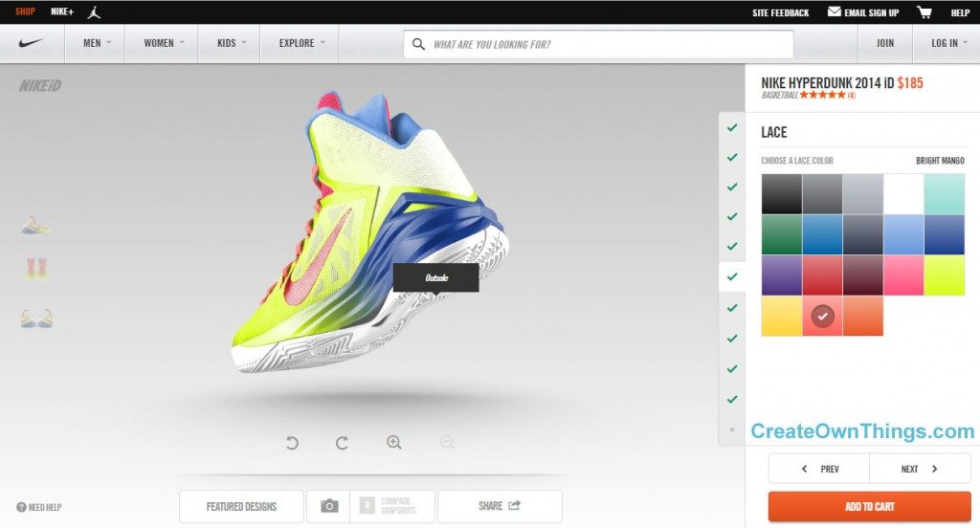This screenshot has width=980, height=528.
Task: Open the Men dropdown menu
Action: pos(95,43)
